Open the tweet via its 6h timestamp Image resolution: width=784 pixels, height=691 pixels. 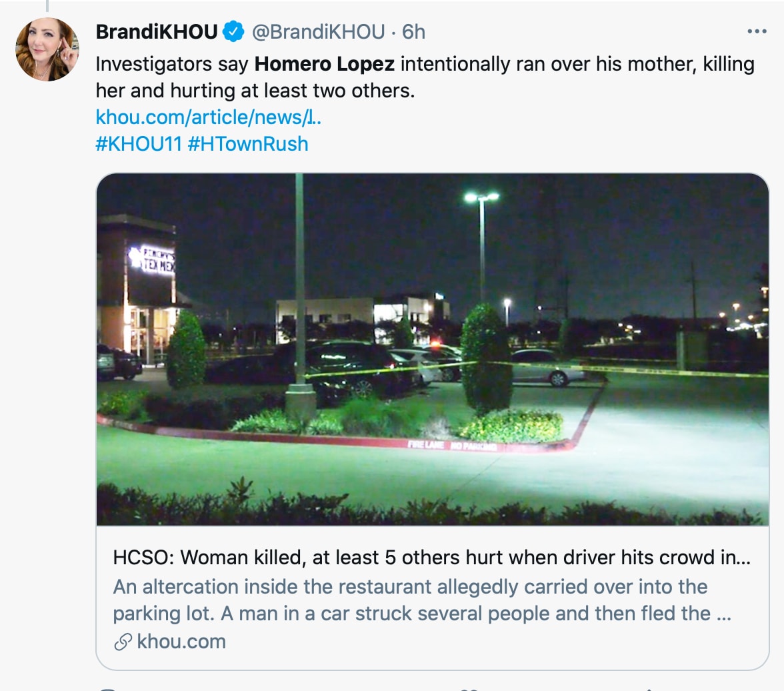click(x=413, y=31)
